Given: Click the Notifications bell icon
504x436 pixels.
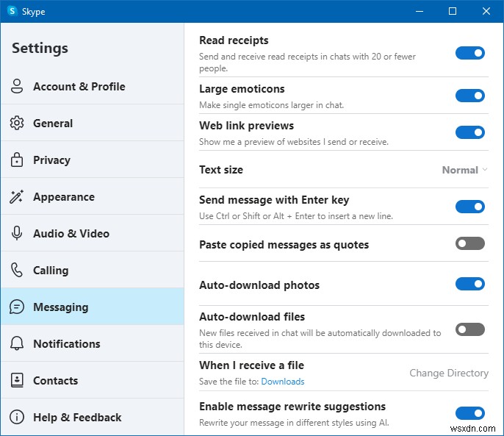Looking at the screenshot, I should (17, 343).
